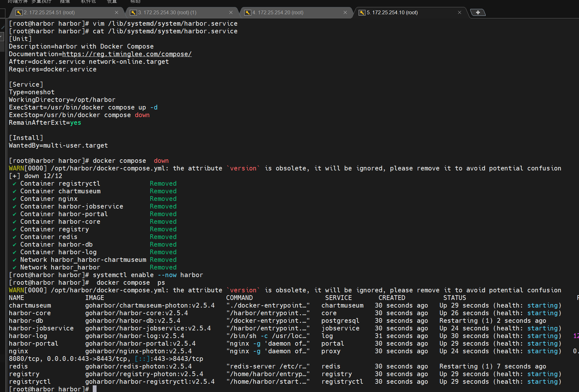Image resolution: width=579 pixels, height=392 pixels.
Task: Click the [Install] section header line
Action: click(26, 138)
